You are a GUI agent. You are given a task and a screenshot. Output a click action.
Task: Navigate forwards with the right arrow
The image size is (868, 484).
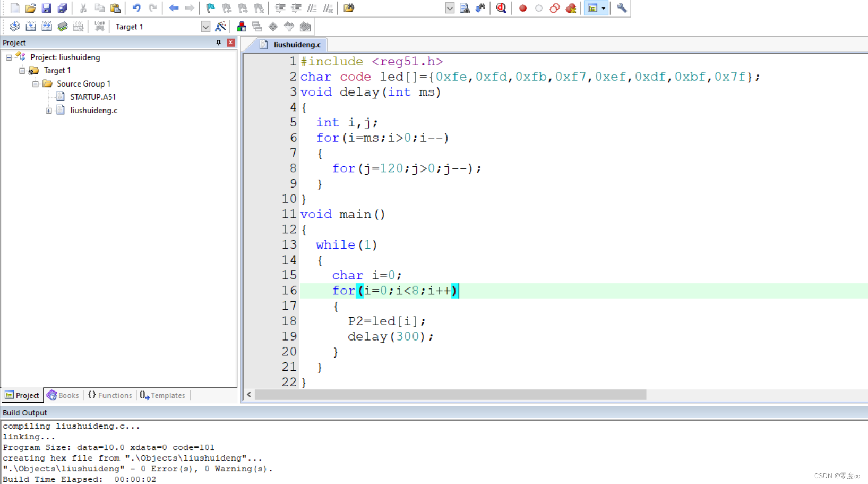(x=190, y=8)
